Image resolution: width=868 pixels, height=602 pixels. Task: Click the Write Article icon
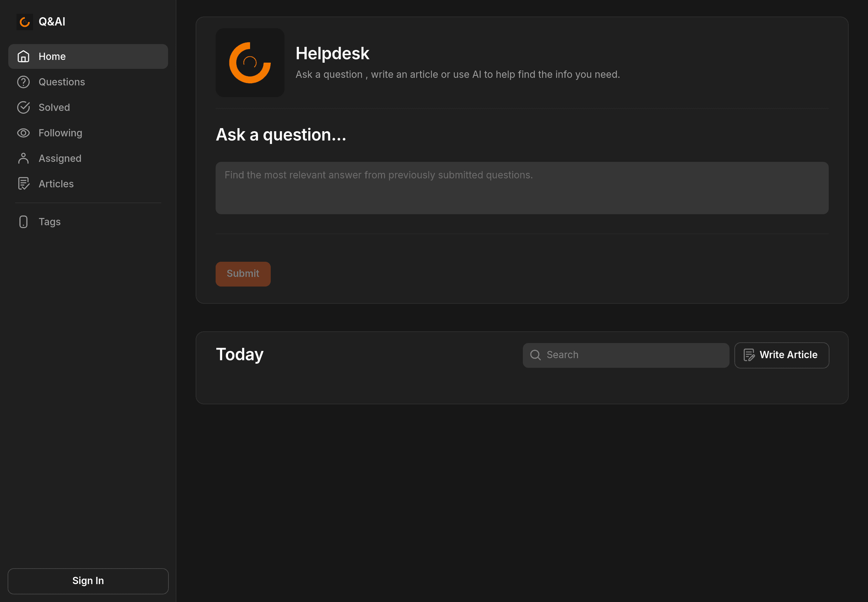point(749,355)
